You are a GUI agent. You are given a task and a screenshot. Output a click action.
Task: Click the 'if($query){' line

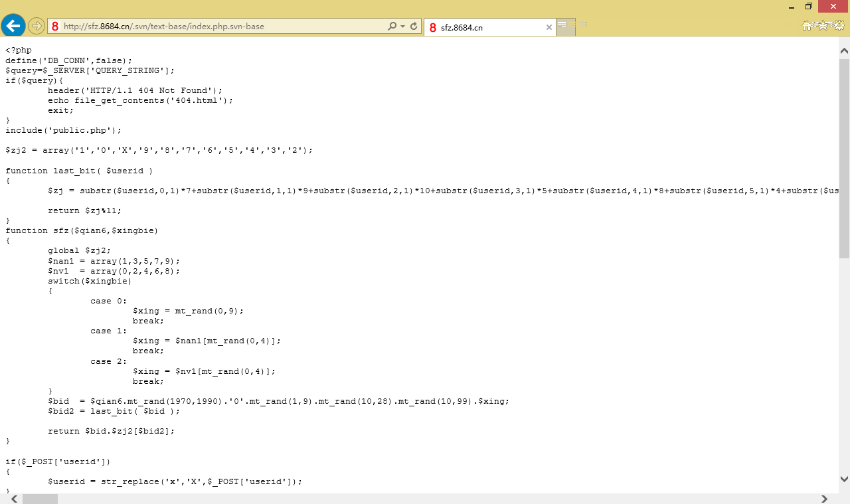(x=35, y=80)
